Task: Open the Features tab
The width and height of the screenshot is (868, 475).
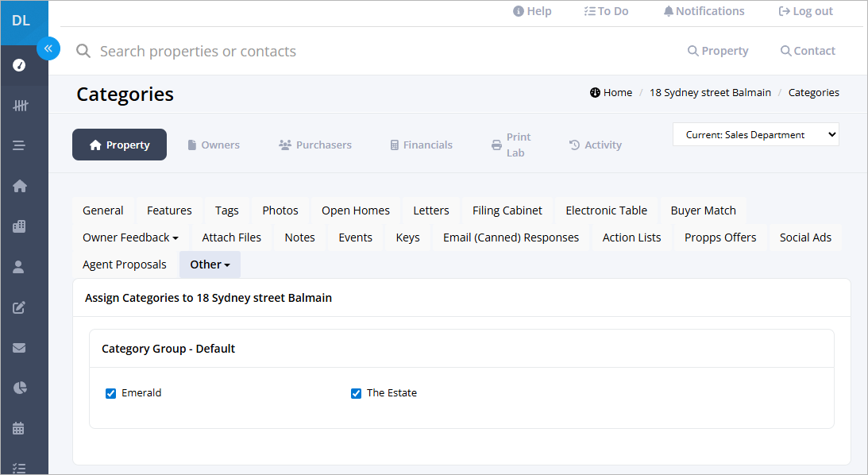Action: [x=169, y=210]
